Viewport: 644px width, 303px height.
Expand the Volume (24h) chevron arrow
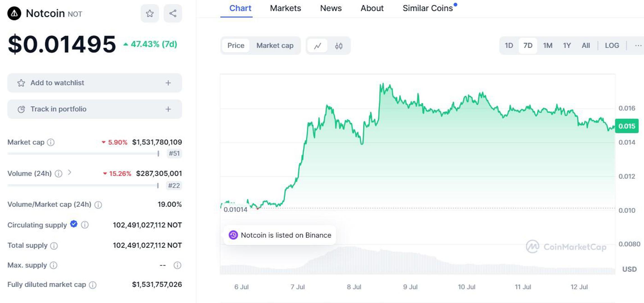[69, 173]
